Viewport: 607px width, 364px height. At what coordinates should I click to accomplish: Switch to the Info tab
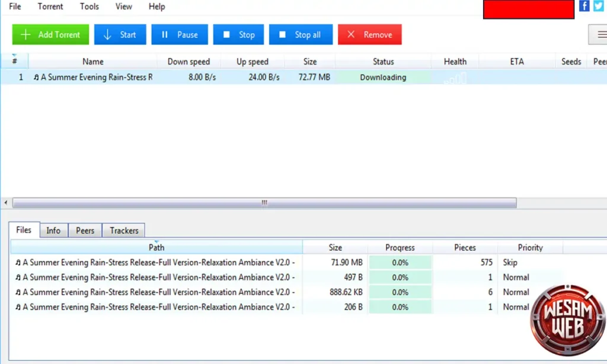[53, 231]
